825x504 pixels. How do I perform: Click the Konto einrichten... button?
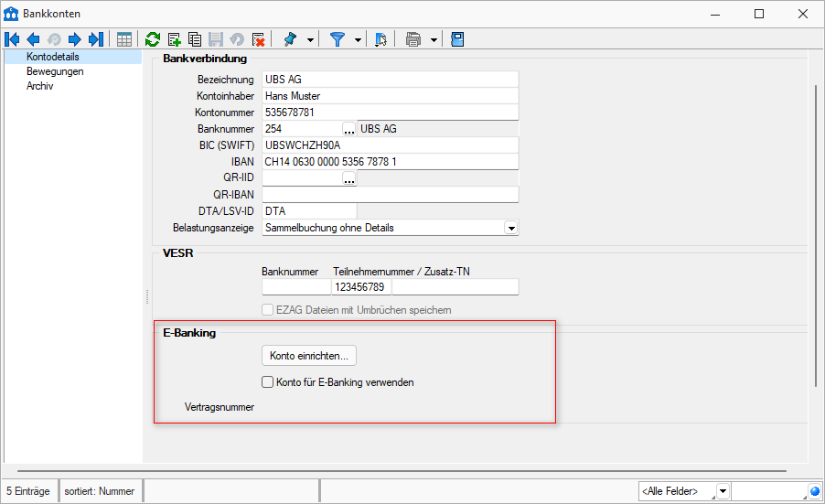309,356
